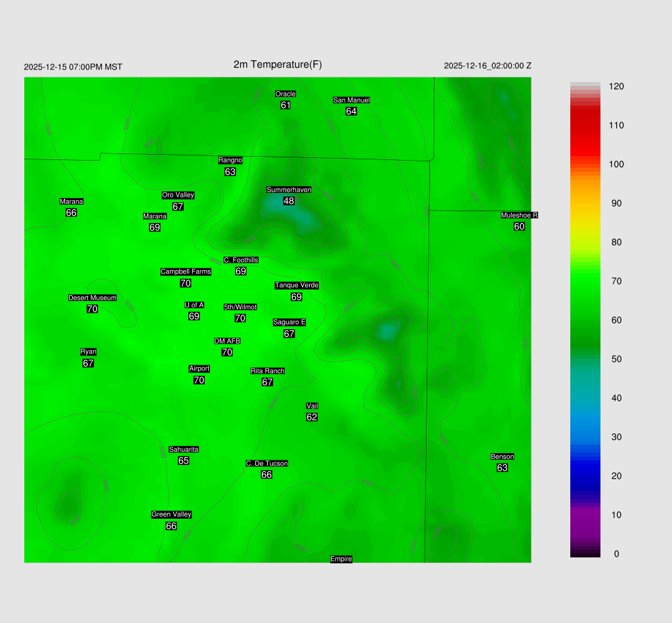Click the U of A station label
Viewport: 672px width, 623px height.
194,305
